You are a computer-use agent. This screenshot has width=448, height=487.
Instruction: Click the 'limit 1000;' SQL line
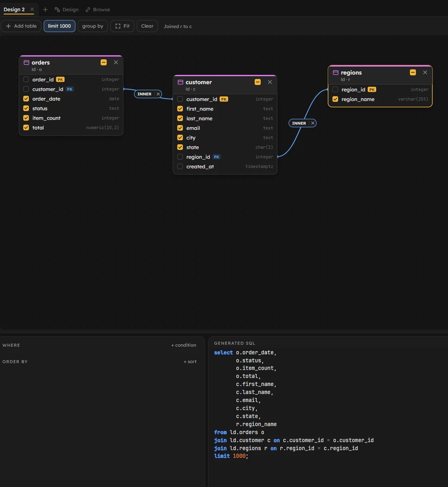pos(231,456)
